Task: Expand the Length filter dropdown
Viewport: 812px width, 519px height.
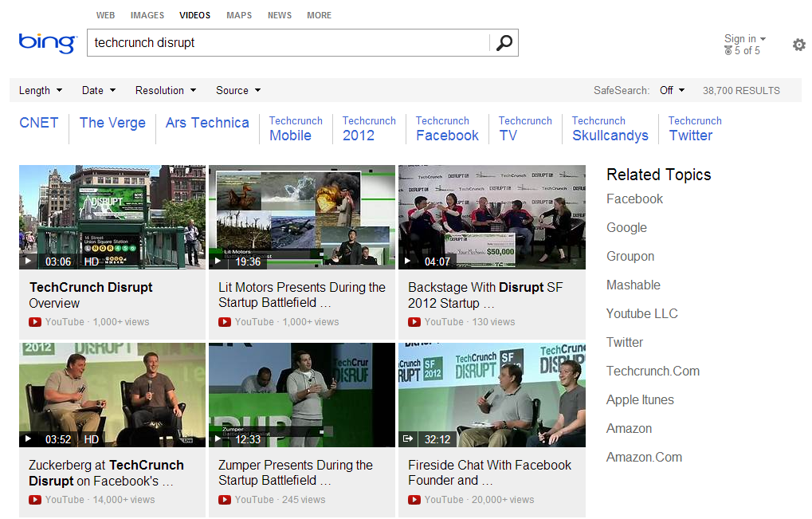Action: click(41, 90)
